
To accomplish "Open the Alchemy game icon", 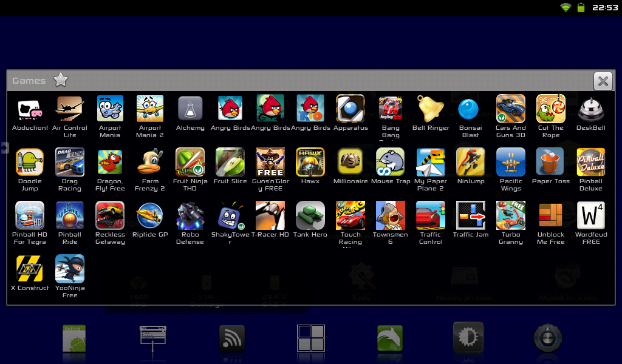I will [x=190, y=109].
